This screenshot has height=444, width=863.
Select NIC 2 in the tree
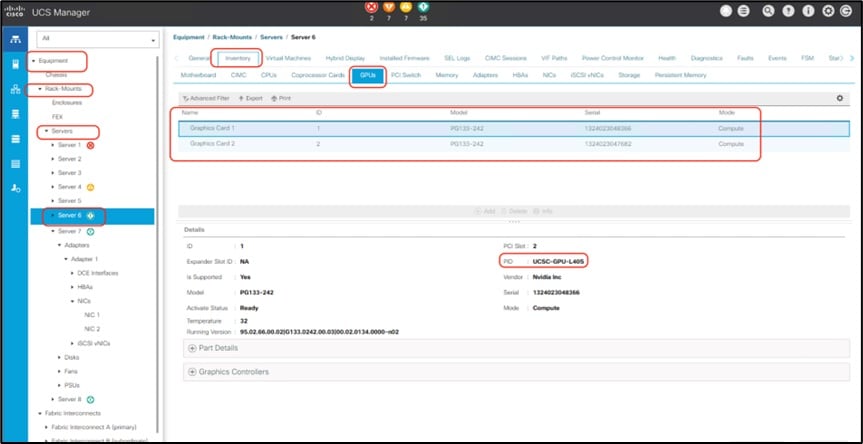[x=92, y=329]
